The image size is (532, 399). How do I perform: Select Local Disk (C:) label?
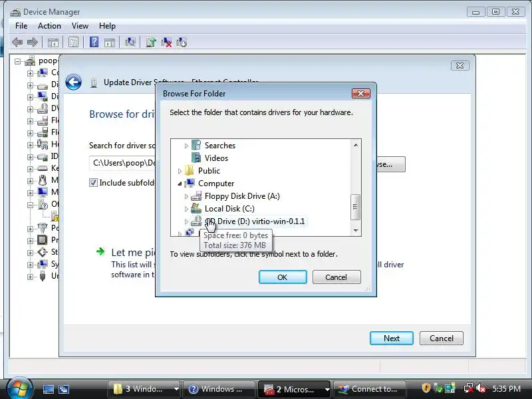(x=229, y=208)
